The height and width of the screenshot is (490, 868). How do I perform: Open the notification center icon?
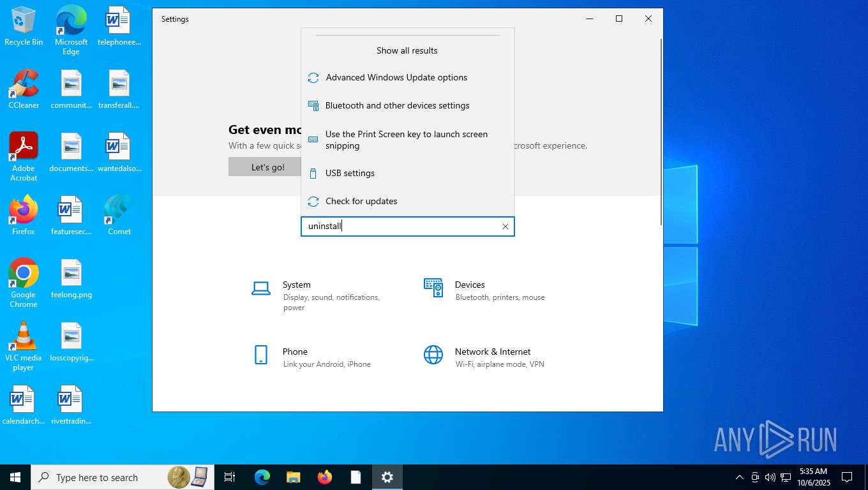pos(848,477)
